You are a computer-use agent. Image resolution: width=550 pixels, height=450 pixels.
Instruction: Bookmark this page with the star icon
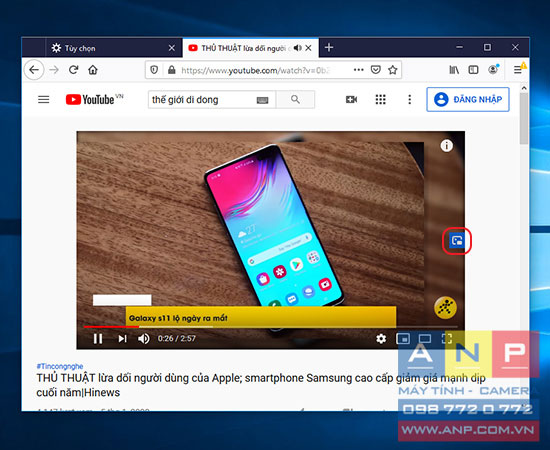393,70
